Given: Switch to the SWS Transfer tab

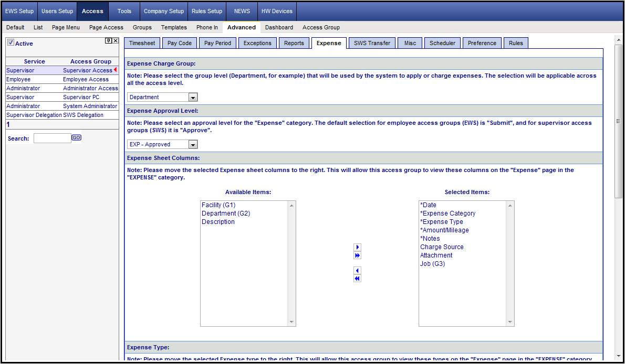Looking at the screenshot, I should point(372,43).
